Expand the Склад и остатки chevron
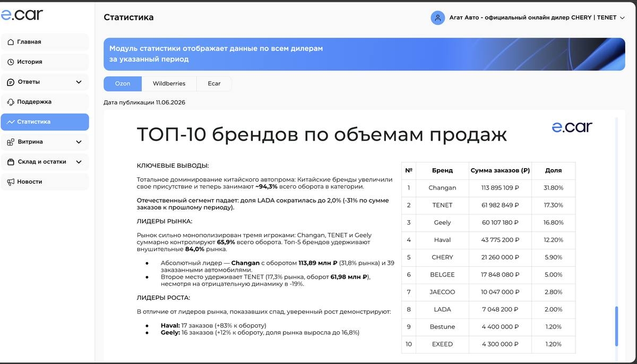 pos(79,162)
